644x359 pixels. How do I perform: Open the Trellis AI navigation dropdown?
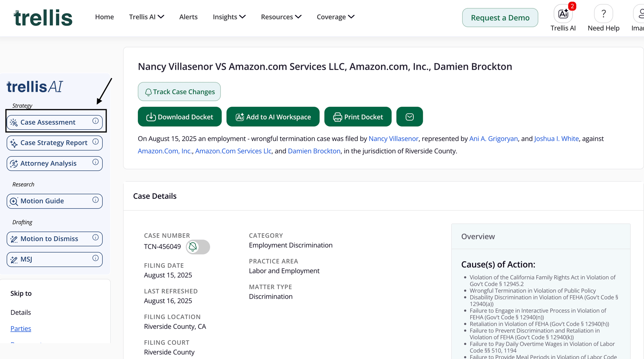[x=146, y=17]
